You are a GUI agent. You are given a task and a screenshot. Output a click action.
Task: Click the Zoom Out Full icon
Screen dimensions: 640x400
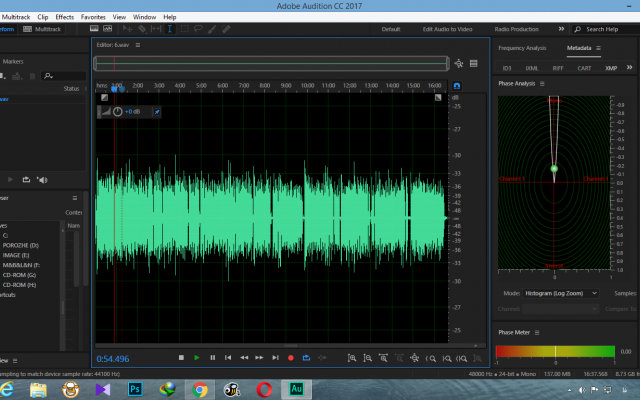pos(415,358)
